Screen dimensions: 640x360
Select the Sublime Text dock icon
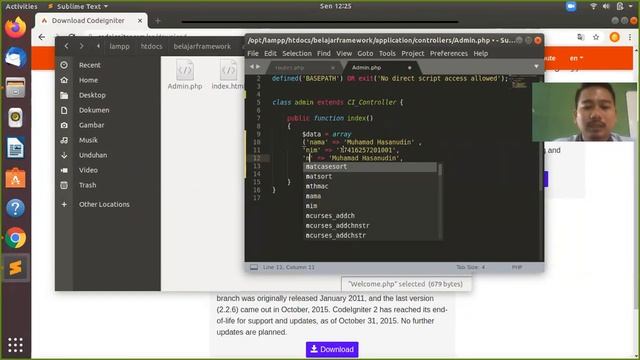point(16,268)
